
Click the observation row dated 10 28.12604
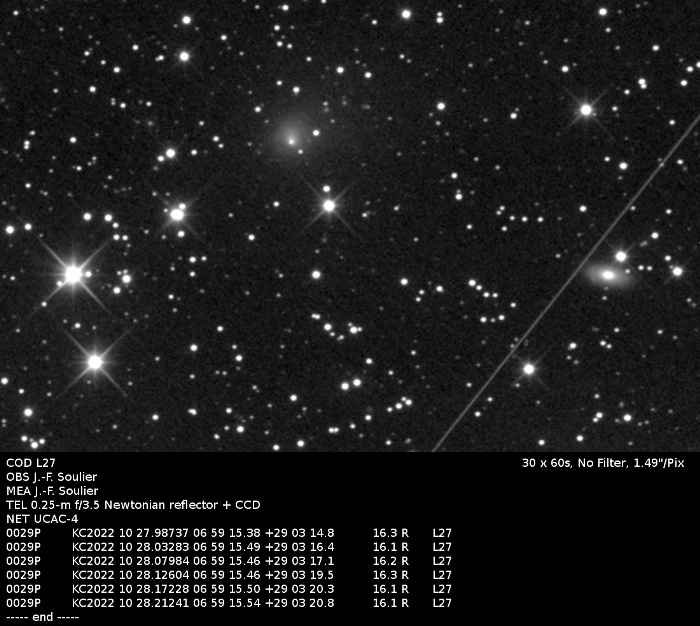(229, 575)
